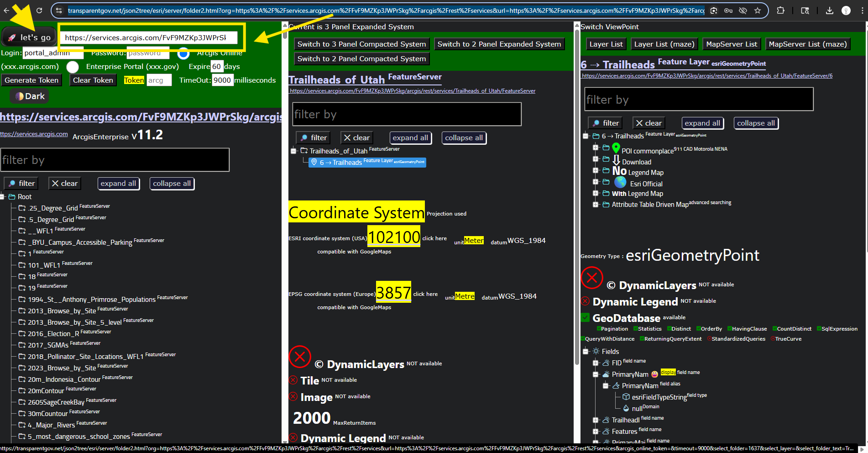Click the moon icon on Dark button
Screen dimensions: 868x453
20,96
